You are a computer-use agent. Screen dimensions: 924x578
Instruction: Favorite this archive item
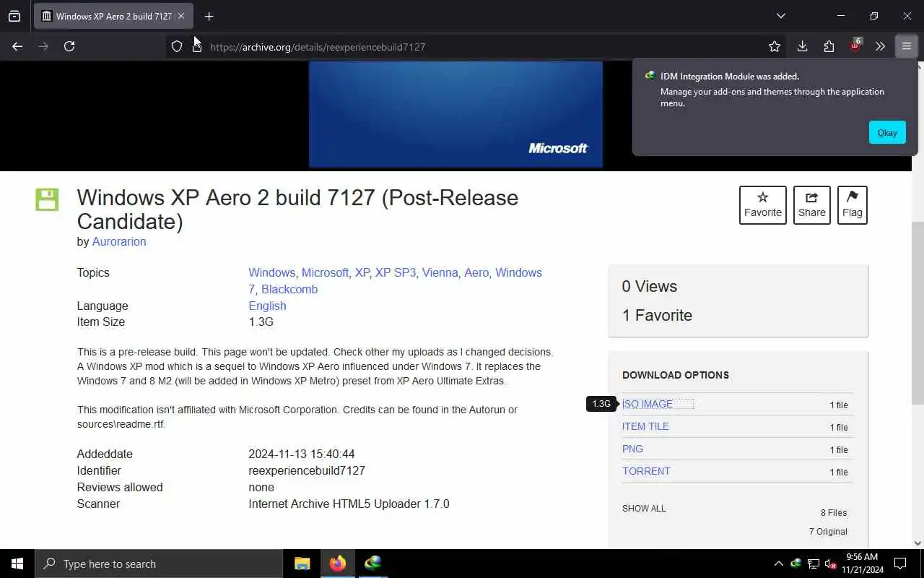point(763,205)
